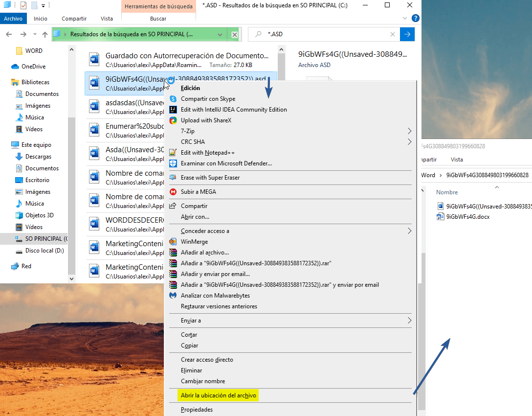Click the blue help question mark icon
Image resolution: width=532 pixels, height=416 pixels.
(415, 18)
